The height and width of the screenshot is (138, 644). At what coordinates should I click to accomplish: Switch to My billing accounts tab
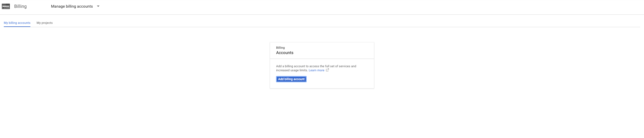pos(17,23)
